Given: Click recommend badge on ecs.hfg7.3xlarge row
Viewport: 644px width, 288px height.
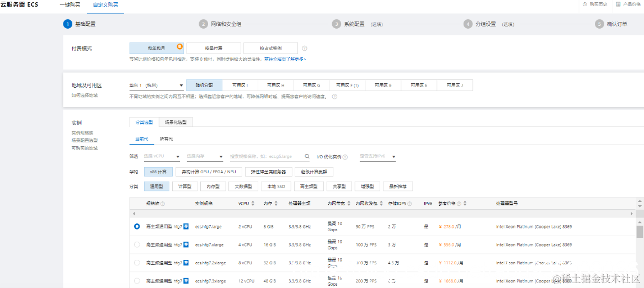Looking at the screenshot, I should click(186, 281).
